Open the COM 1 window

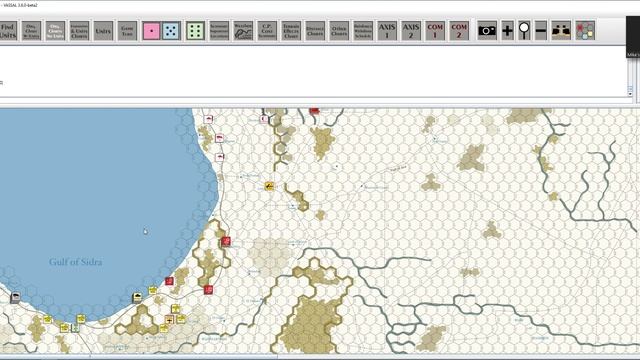[435, 31]
